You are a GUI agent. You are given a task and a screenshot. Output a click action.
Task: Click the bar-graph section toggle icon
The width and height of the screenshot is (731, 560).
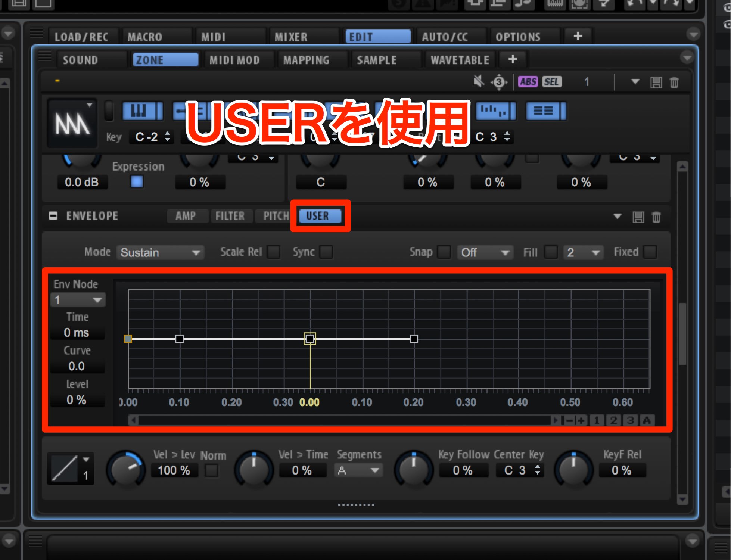[x=496, y=111]
